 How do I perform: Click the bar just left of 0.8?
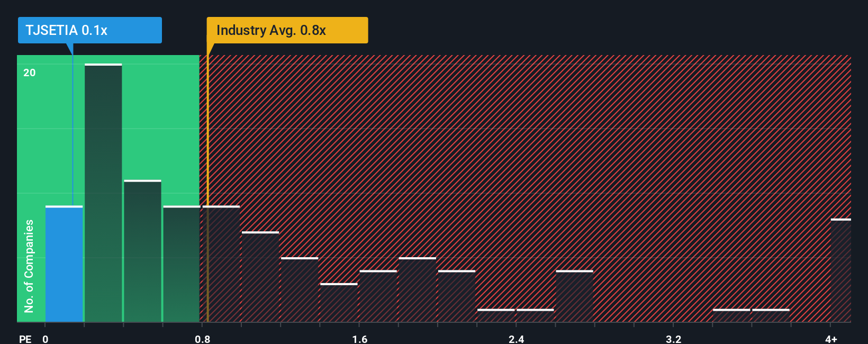coord(182,264)
